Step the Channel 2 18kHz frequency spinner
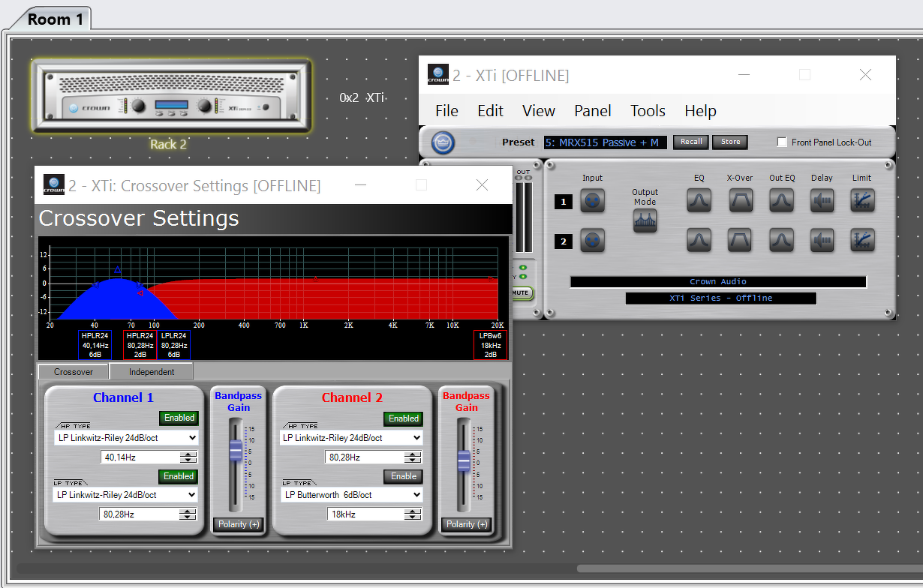Viewport: 923px width, 588px height. click(x=413, y=514)
